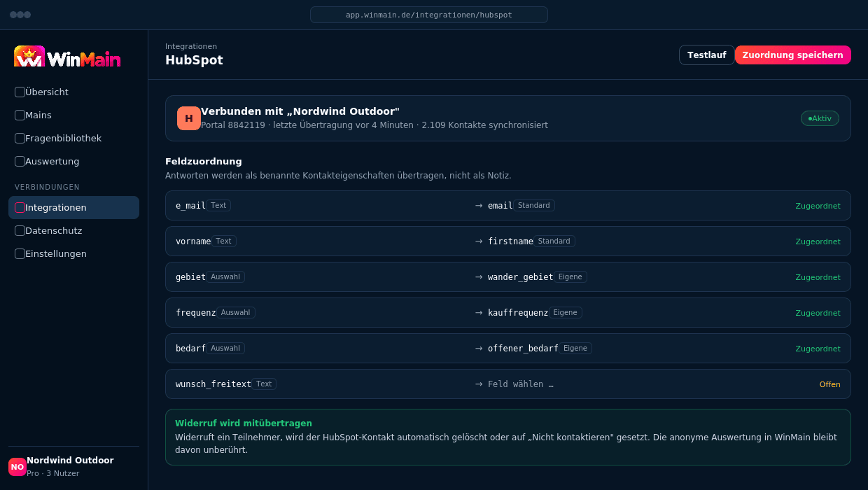Click the NO account avatar
Image resolution: width=868 pixels, height=490 pixels.
[x=17, y=467]
